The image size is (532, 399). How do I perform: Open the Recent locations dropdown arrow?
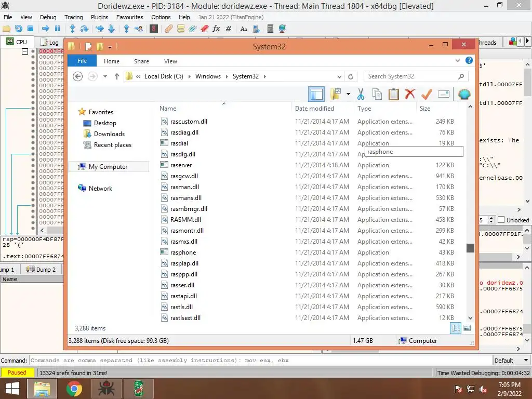(x=105, y=76)
